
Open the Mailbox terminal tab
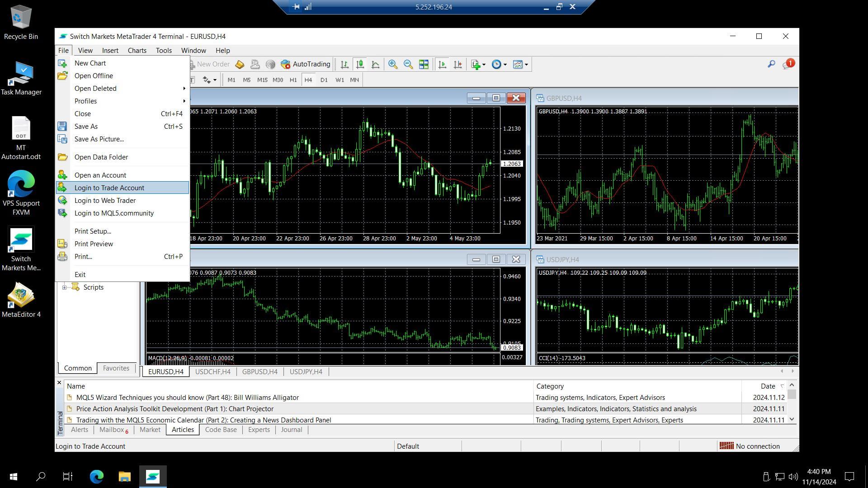click(112, 430)
